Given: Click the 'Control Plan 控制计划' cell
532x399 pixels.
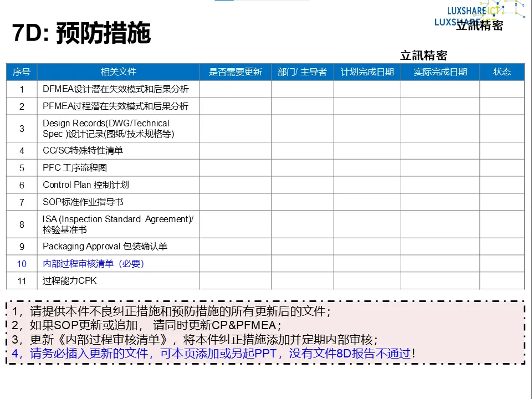Looking at the screenshot, I should [x=119, y=185].
